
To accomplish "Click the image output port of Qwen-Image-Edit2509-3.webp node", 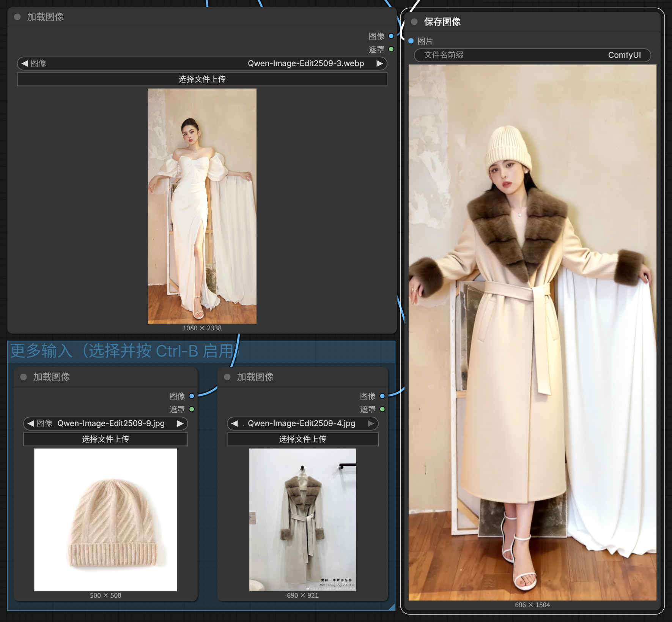I will pyautogui.click(x=391, y=36).
